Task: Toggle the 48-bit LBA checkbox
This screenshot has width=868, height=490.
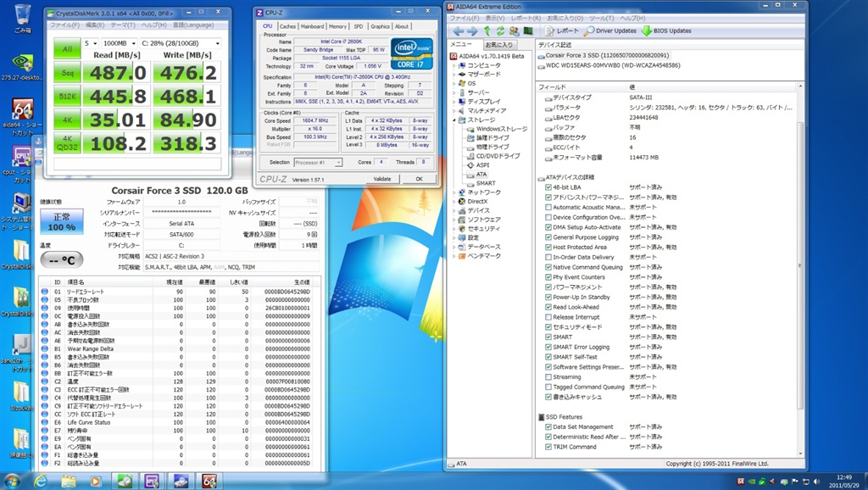Action: 548,187
